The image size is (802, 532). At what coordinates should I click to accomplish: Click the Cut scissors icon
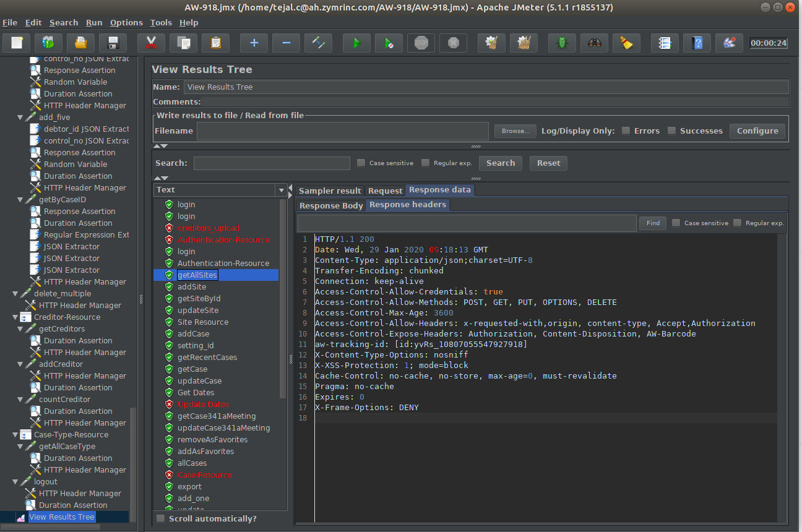pos(151,43)
